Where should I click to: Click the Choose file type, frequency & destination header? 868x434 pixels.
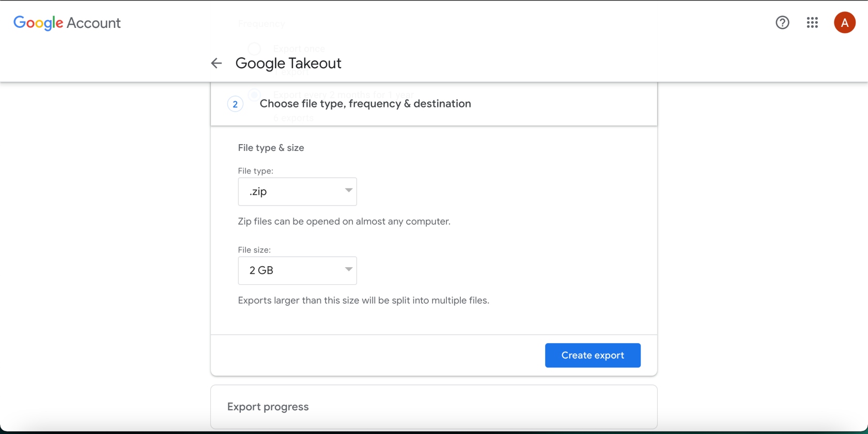tap(365, 104)
